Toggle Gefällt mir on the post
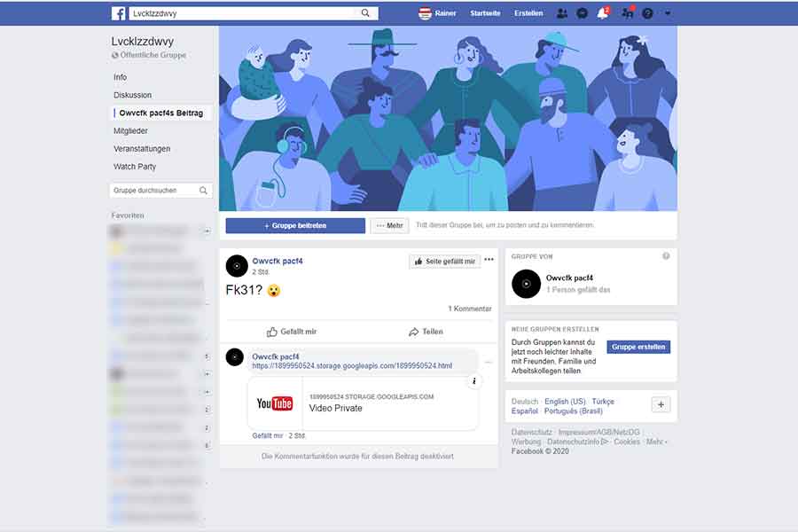The height and width of the screenshot is (532, 798). pos(292,332)
